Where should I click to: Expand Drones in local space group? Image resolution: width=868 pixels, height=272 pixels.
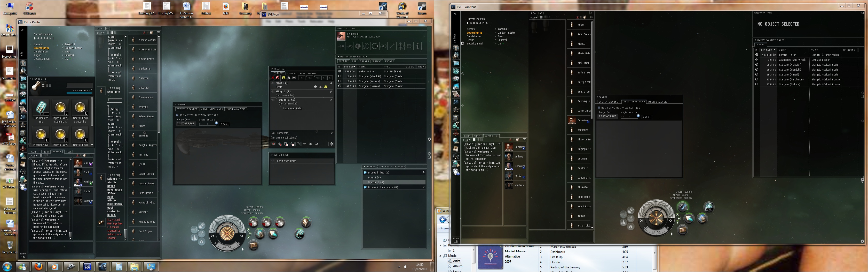tap(424, 187)
